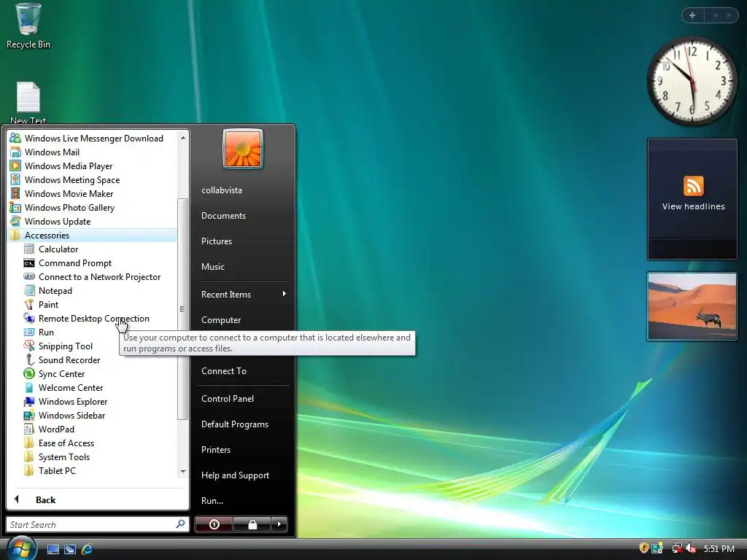The width and height of the screenshot is (747, 560).
Task: Click the security shield tray icon
Action: (x=643, y=548)
